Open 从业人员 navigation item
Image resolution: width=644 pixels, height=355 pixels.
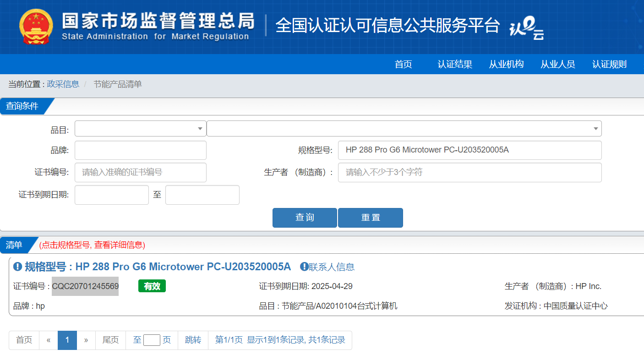[557, 65]
